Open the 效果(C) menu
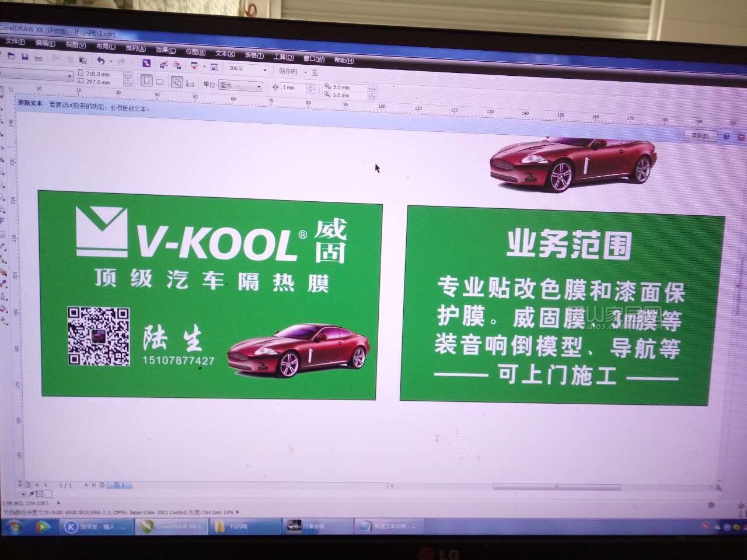 coord(166,50)
